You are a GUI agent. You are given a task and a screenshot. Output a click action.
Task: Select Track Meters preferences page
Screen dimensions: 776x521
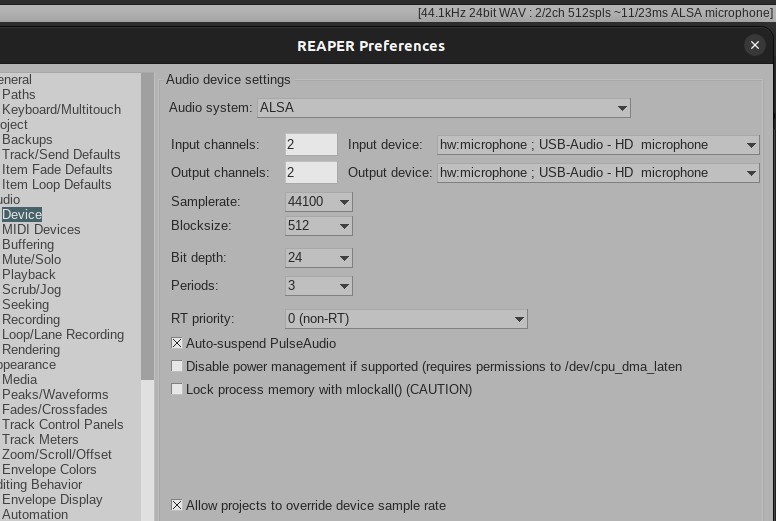pos(40,439)
